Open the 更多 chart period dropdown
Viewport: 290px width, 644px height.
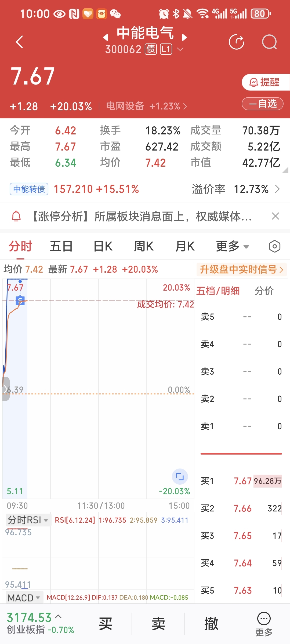[233, 246]
